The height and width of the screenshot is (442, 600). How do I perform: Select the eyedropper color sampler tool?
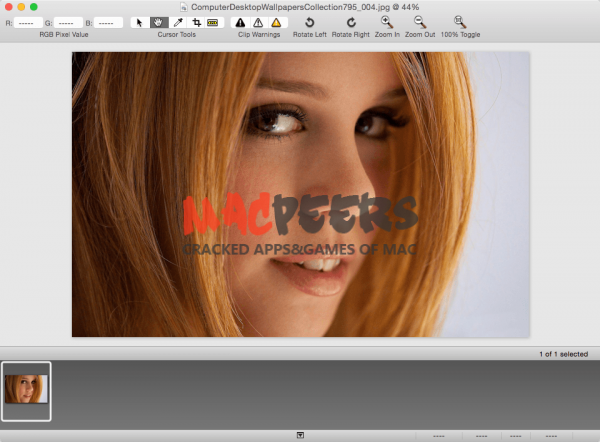coord(177,22)
